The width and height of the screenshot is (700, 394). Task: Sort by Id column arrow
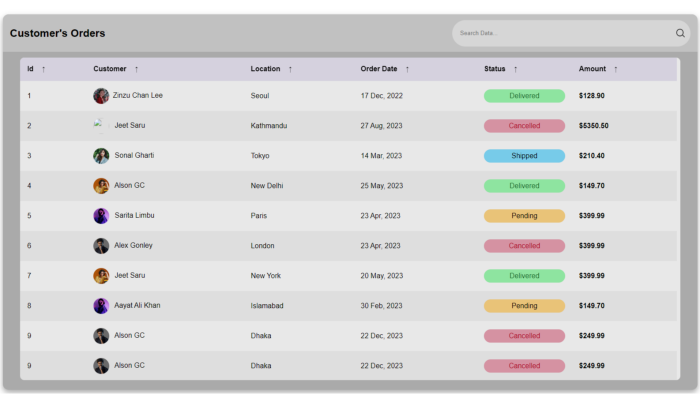[x=43, y=69]
